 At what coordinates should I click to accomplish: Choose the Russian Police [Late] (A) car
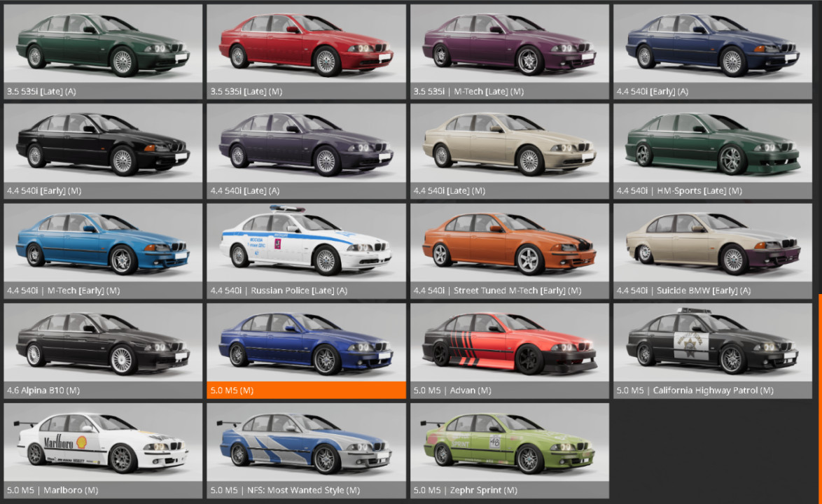tap(306, 251)
